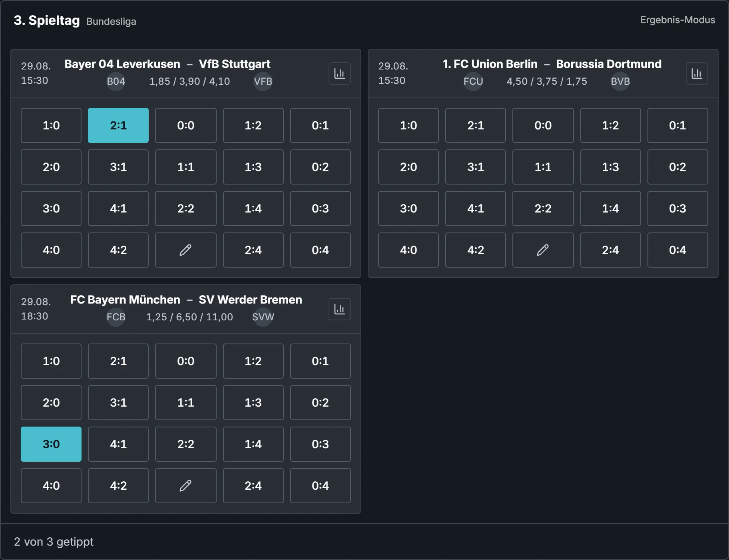Click the FCB team badge
This screenshot has height=560, width=729.
tap(116, 317)
